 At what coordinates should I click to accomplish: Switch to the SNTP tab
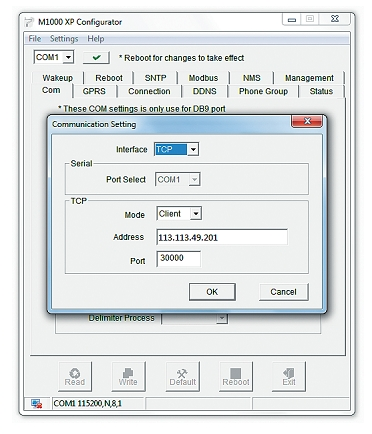coord(155,78)
